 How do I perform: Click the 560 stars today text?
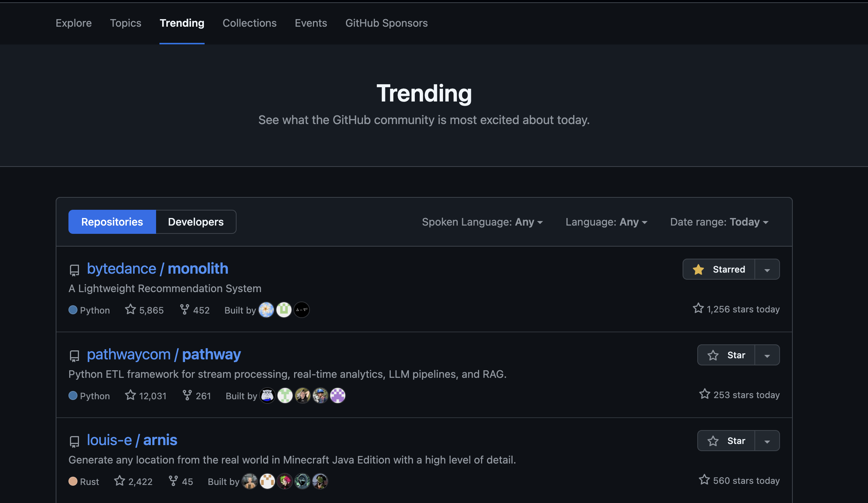(x=739, y=480)
